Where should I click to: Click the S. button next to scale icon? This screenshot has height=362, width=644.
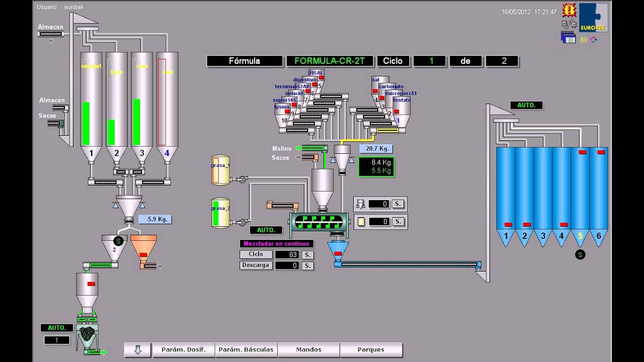pyautogui.click(x=398, y=204)
